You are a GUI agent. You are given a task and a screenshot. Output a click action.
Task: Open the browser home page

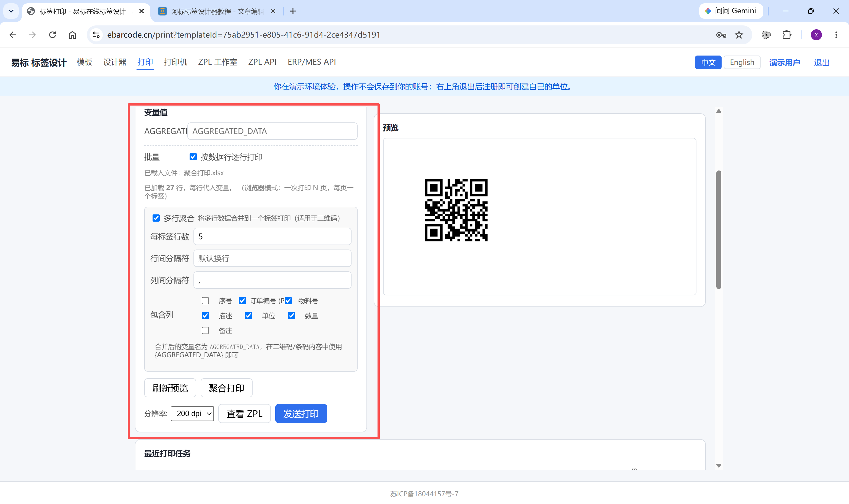[x=72, y=35]
